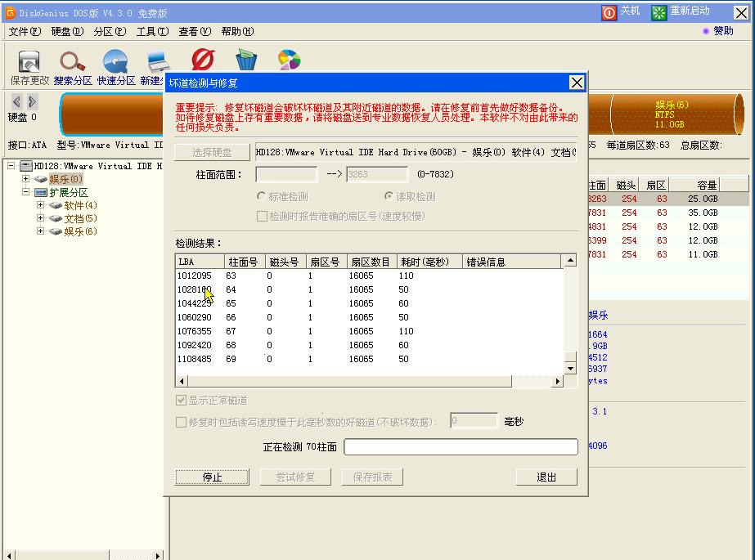The width and height of the screenshot is (755, 560).
Task: Click the 停止 stop button
Action: tap(212, 477)
